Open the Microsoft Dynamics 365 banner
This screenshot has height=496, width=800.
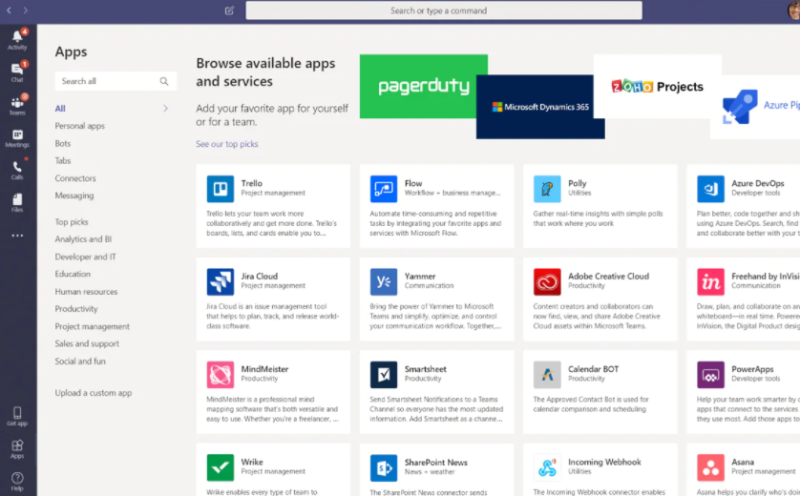point(540,107)
